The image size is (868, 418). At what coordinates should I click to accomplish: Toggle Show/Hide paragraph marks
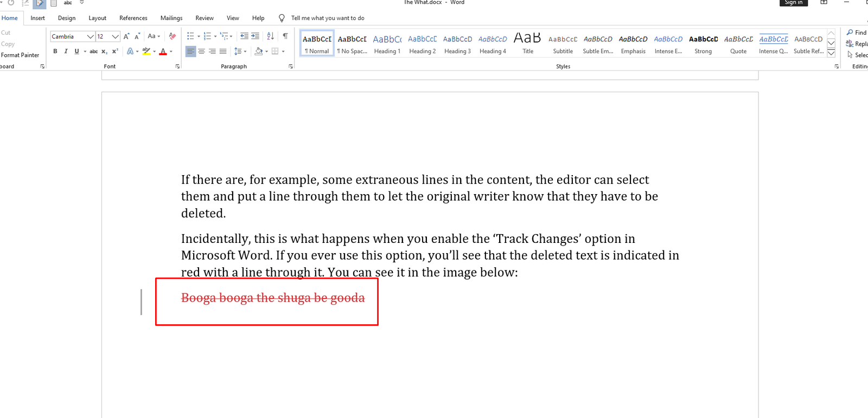coord(285,36)
